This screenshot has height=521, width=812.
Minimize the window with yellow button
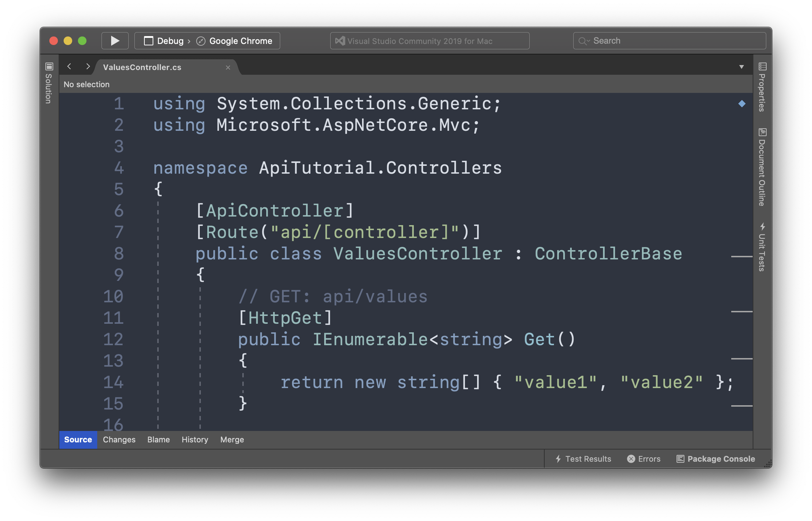tap(68, 41)
